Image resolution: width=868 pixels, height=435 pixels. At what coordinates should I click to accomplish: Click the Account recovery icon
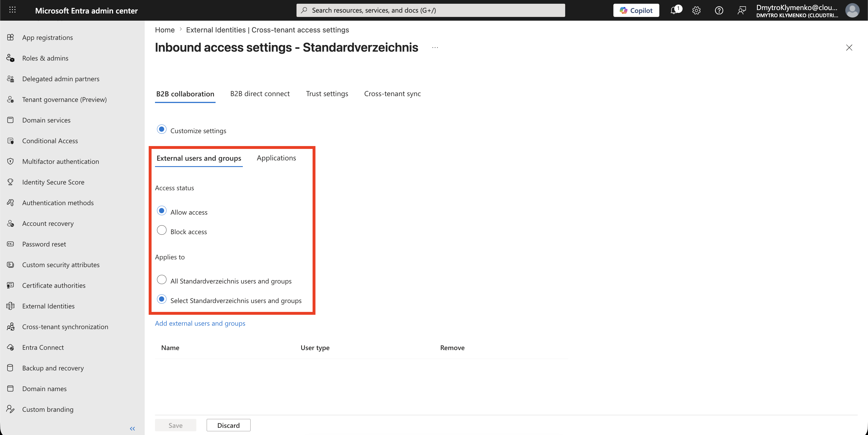tap(10, 224)
